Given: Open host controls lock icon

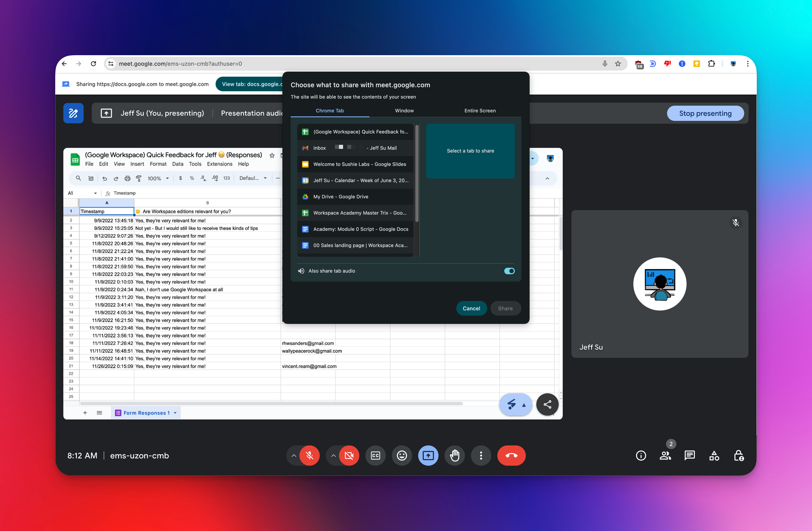Looking at the screenshot, I should pyautogui.click(x=739, y=456).
